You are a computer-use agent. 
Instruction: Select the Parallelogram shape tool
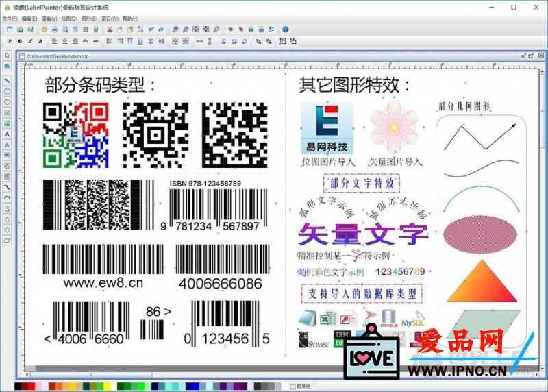7,241
